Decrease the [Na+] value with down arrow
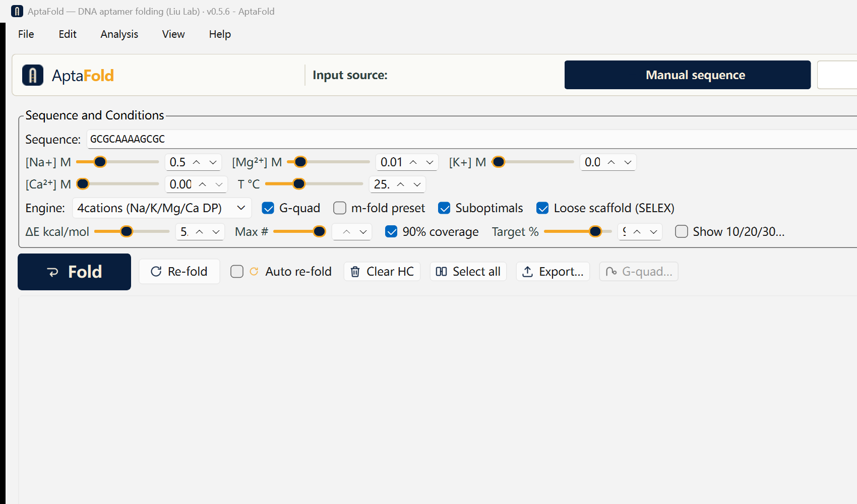 point(213,162)
